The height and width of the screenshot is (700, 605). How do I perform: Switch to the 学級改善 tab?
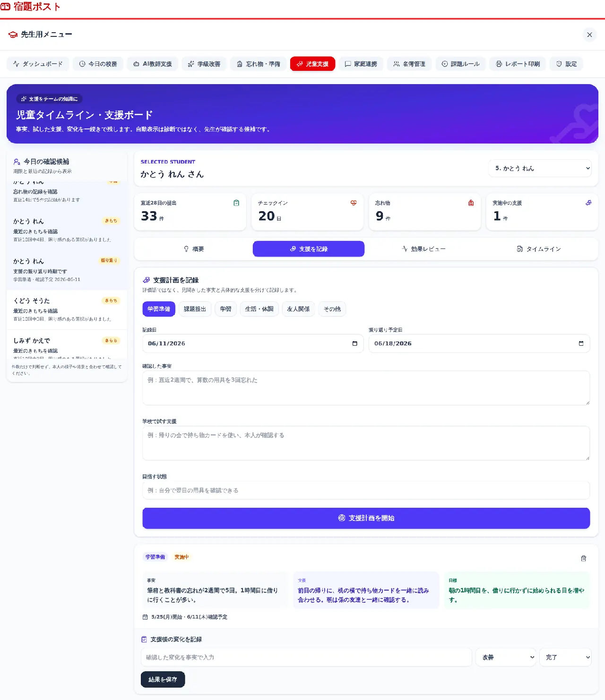click(204, 64)
